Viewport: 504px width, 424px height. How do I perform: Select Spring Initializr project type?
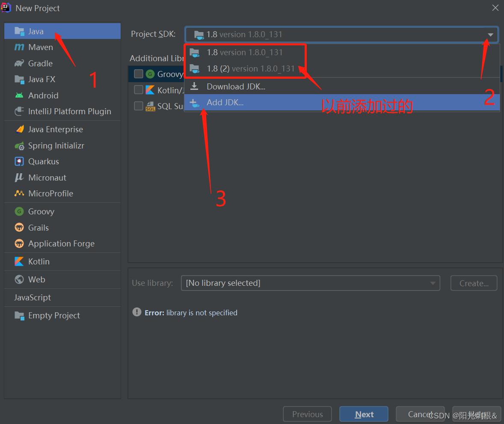(x=62, y=145)
